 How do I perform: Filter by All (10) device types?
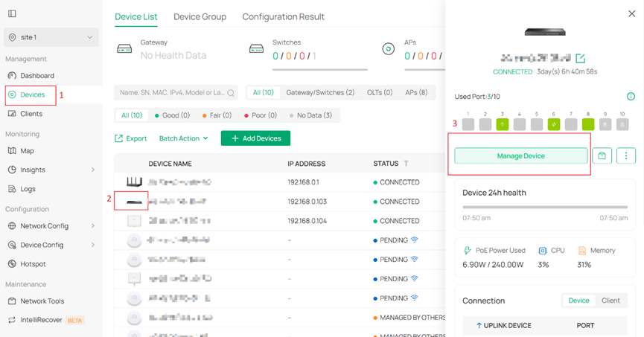263,93
